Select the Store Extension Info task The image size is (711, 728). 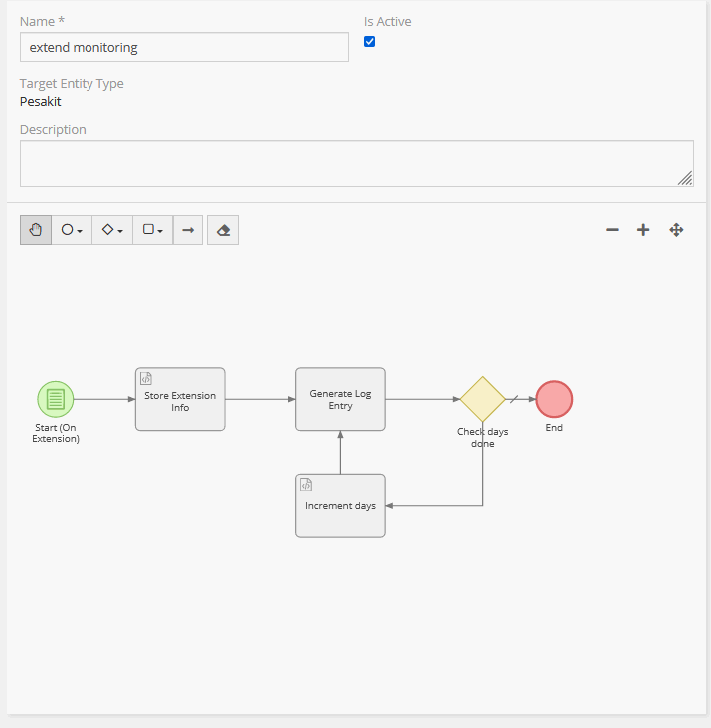[x=180, y=400]
